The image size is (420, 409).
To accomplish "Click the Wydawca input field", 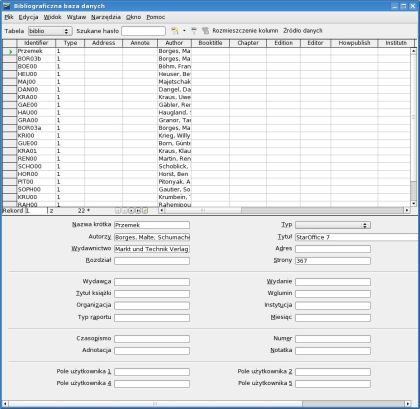I will tap(152, 282).
